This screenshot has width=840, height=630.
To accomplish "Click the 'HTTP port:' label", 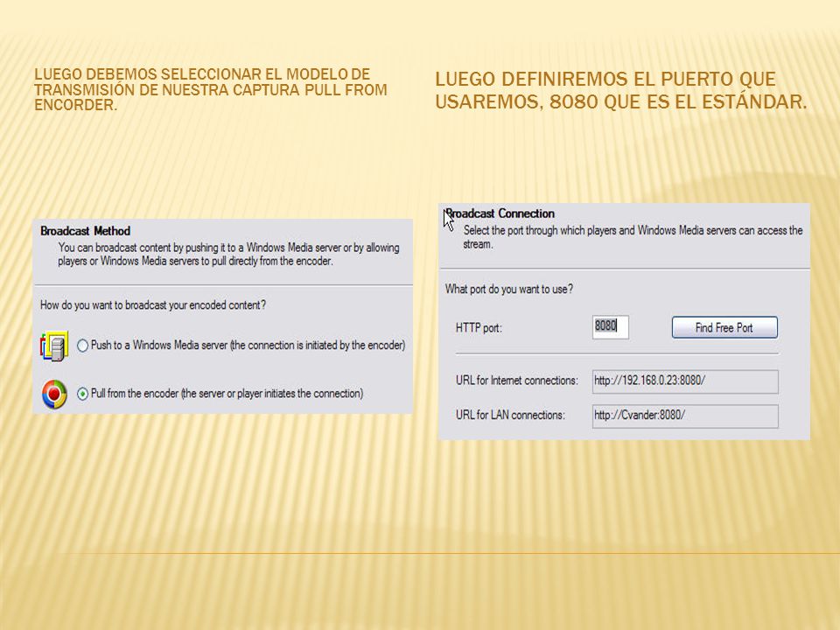I will 479,328.
